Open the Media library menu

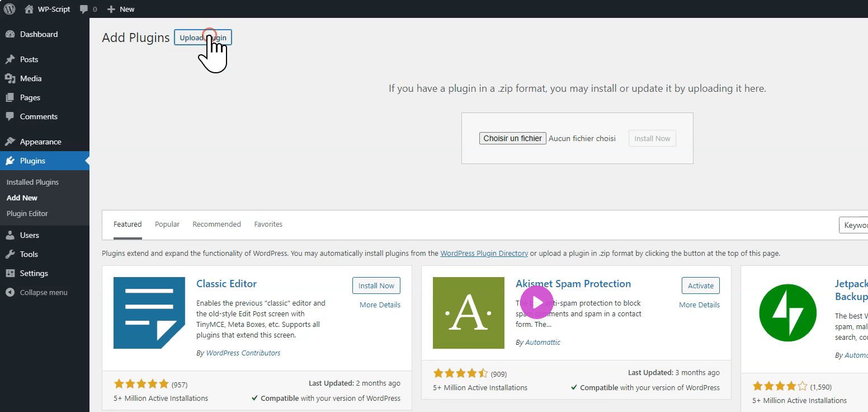click(31, 78)
